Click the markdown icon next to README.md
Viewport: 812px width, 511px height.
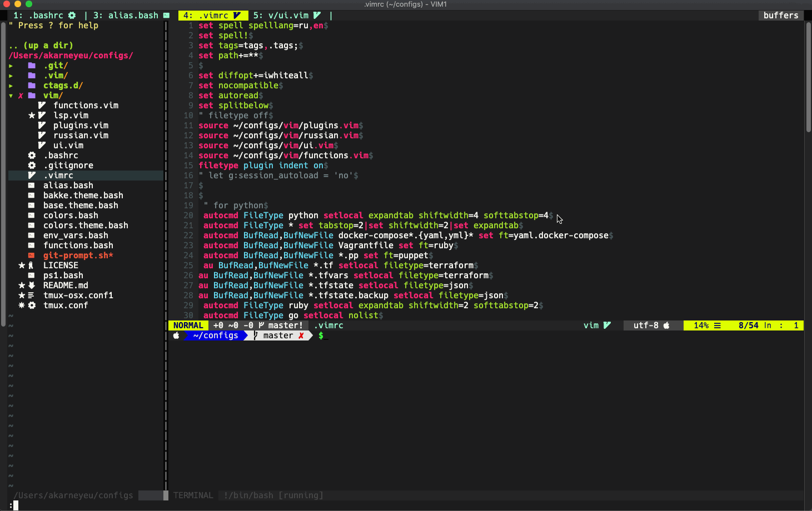(x=32, y=285)
